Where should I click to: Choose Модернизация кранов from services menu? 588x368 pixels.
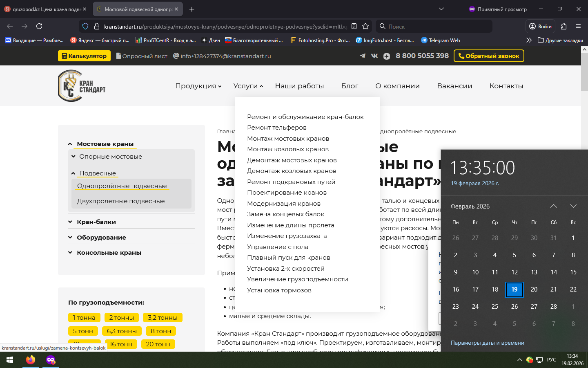(284, 204)
